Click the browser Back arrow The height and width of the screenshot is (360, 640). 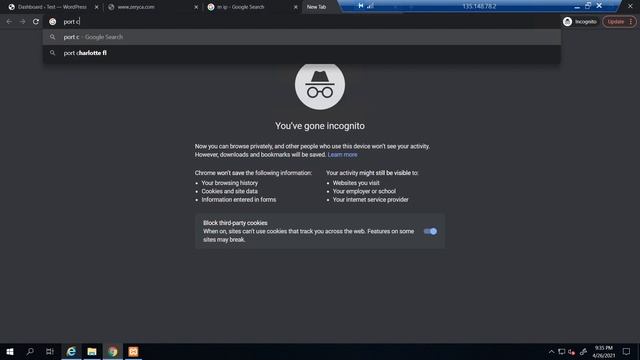(9, 22)
